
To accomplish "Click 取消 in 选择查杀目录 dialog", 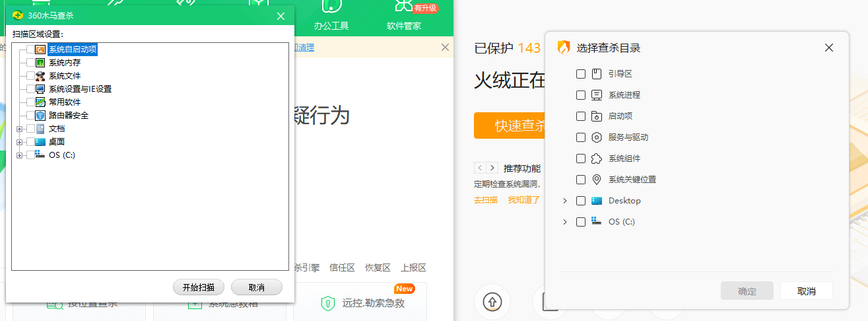I will click(x=807, y=291).
